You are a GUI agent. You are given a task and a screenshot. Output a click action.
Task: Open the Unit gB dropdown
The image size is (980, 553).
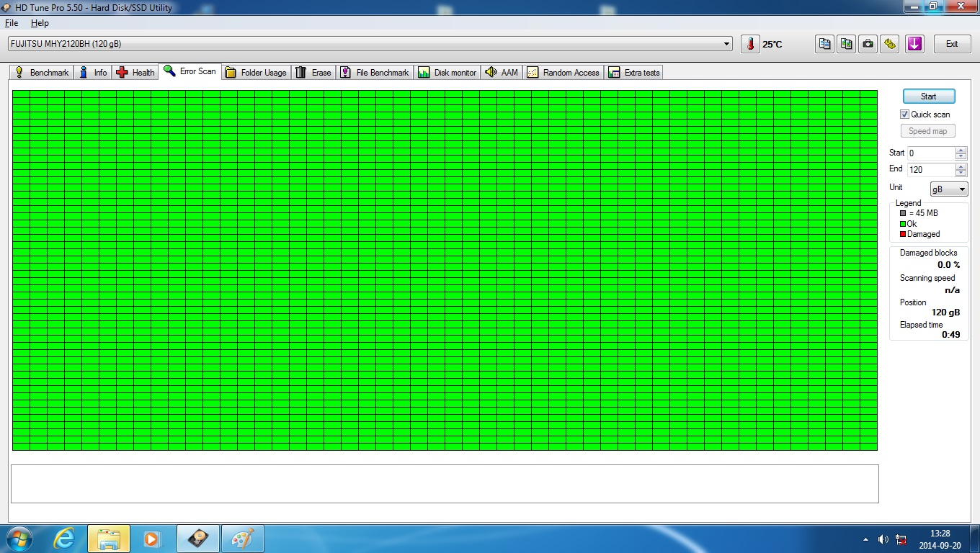[x=949, y=189]
